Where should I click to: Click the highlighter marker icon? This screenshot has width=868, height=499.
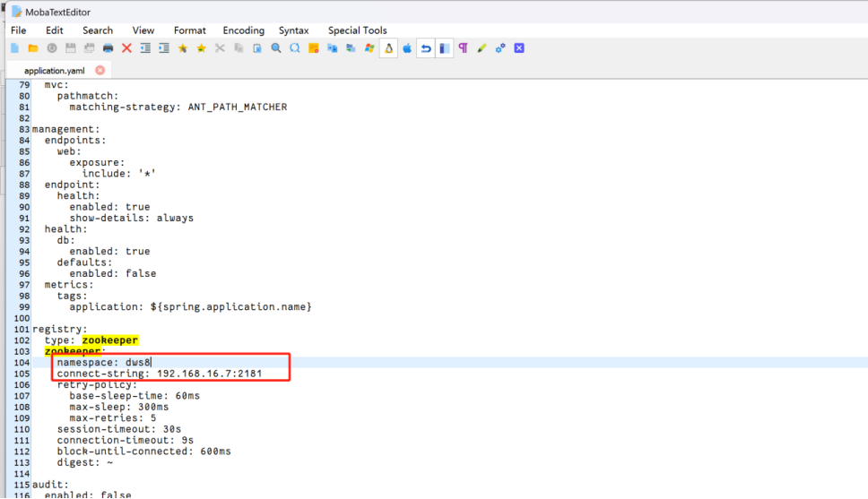click(482, 48)
